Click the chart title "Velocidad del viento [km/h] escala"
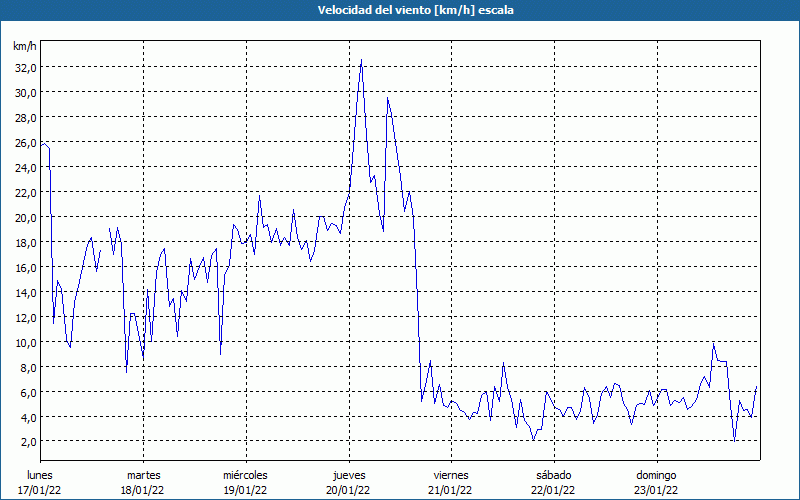Viewport: 800px width, 500px height. click(415, 10)
